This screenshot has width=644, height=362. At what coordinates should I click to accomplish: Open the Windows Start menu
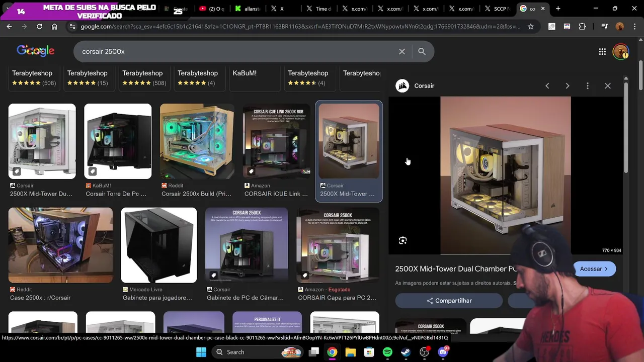tap(201, 352)
